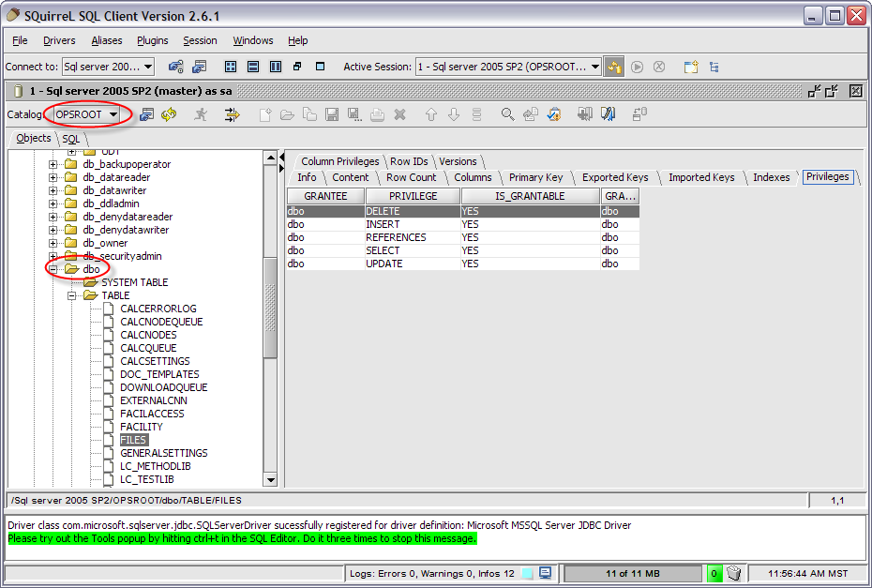Click the running man execute SQL icon

tap(201, 114)
